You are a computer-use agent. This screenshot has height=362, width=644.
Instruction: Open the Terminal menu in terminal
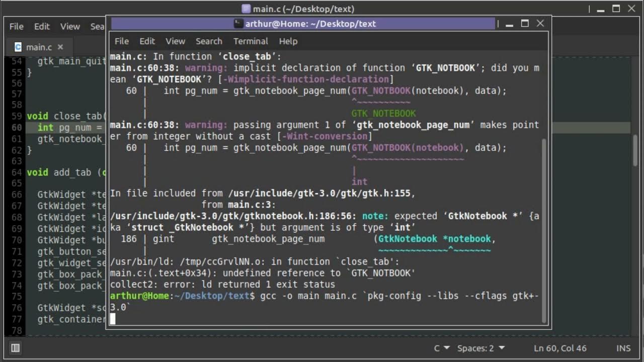(251, 41)
